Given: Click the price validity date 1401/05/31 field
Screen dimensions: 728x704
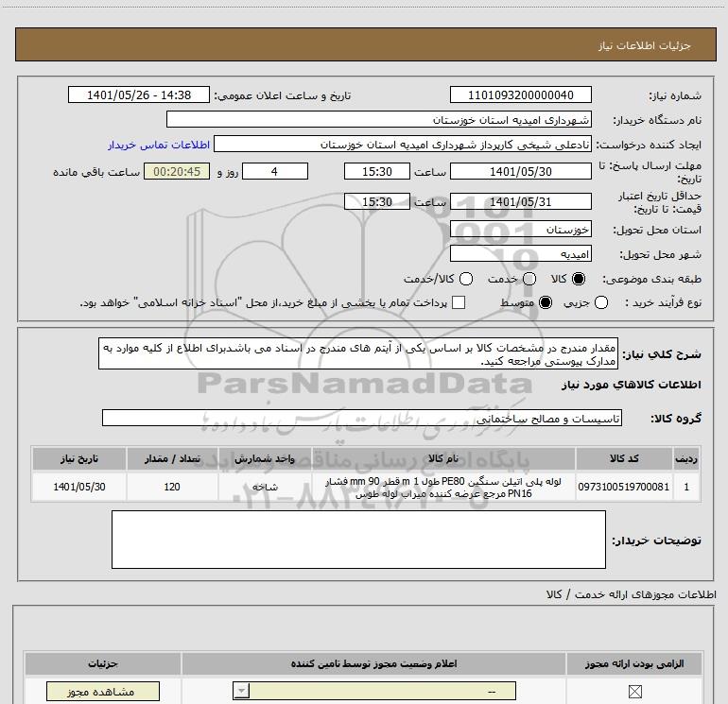Looking at the screenshot, I should pos(520,202).
